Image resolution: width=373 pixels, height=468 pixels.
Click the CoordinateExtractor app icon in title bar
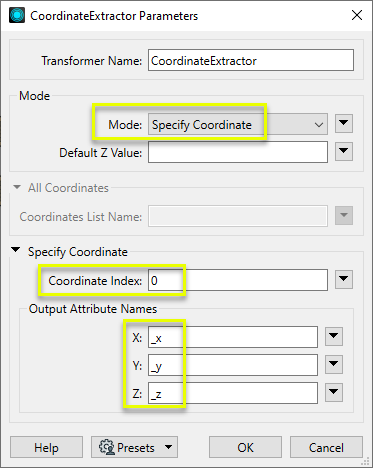pyautogui.click(x=17, y=15)
